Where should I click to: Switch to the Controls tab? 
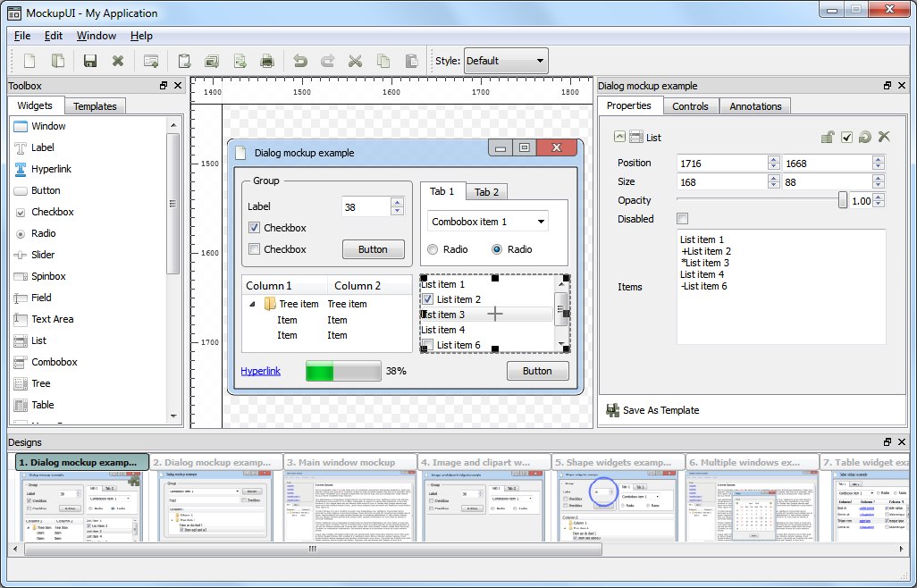click(x=690, y=106)
